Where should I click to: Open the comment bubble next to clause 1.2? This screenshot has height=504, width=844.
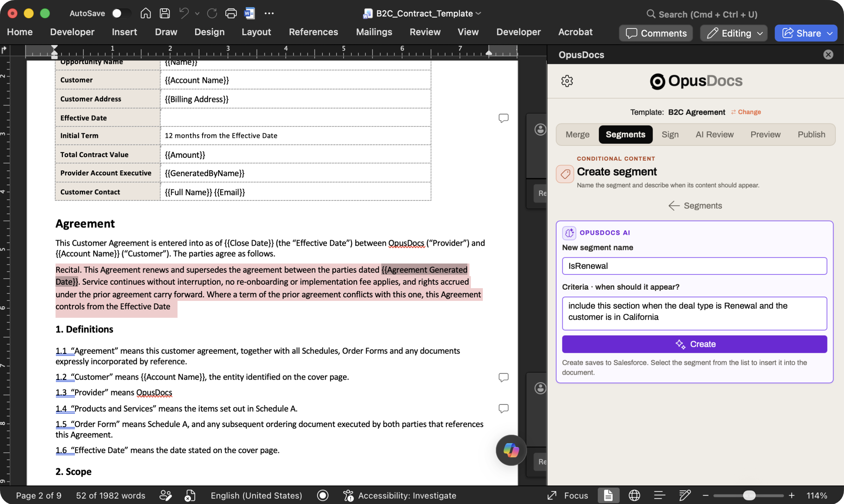tap(503, 377)
